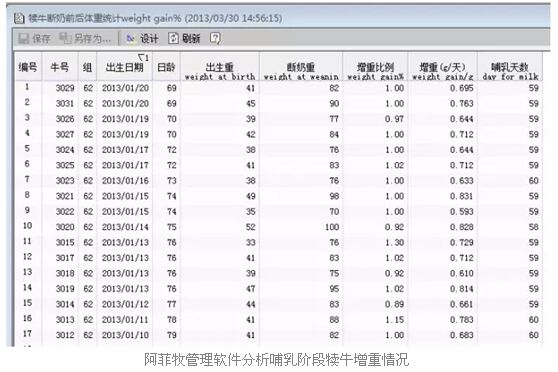Select birth date cell 2013/01/10

click(x=125, y=335)
